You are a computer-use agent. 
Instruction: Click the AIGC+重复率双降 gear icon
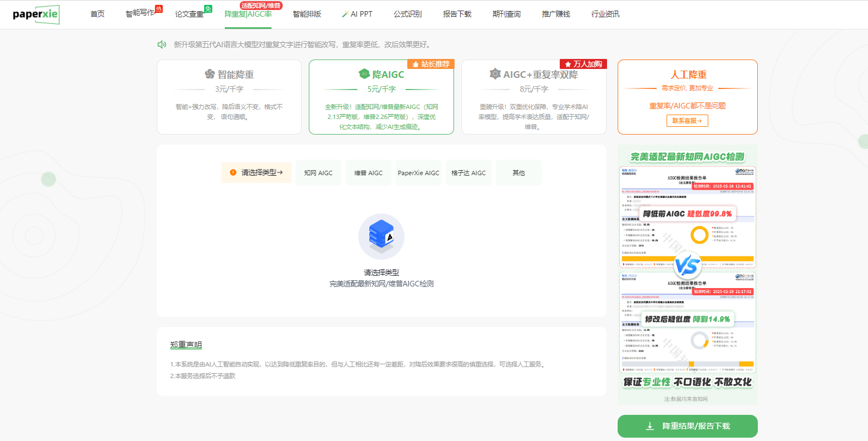495,74
